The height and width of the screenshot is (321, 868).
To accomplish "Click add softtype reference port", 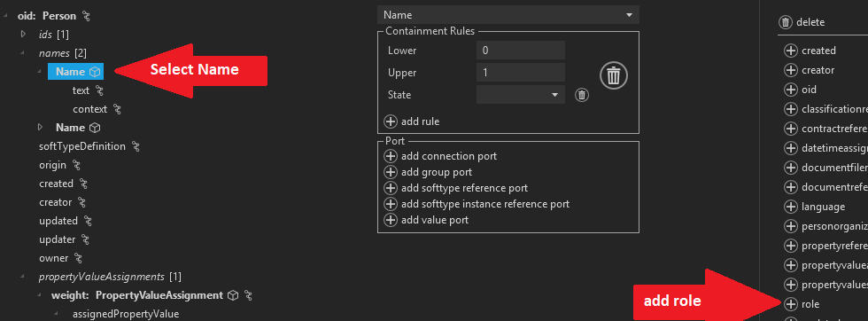I will click(x=464, y=188).
